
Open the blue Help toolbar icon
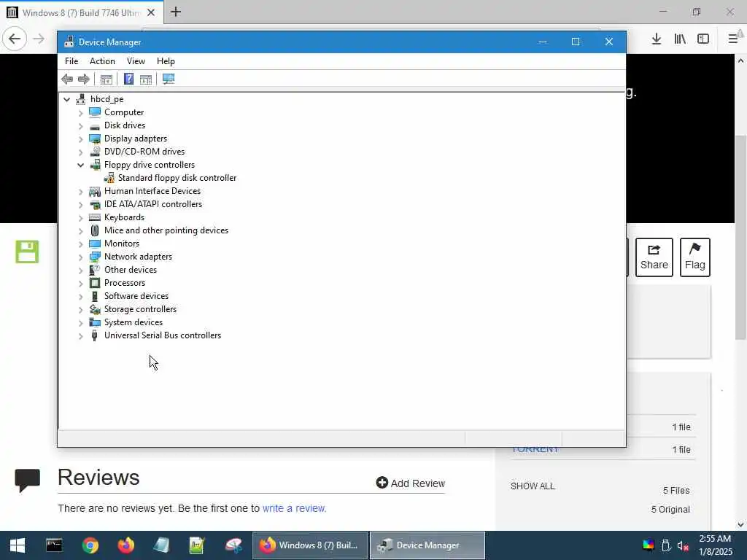point(128,79)
